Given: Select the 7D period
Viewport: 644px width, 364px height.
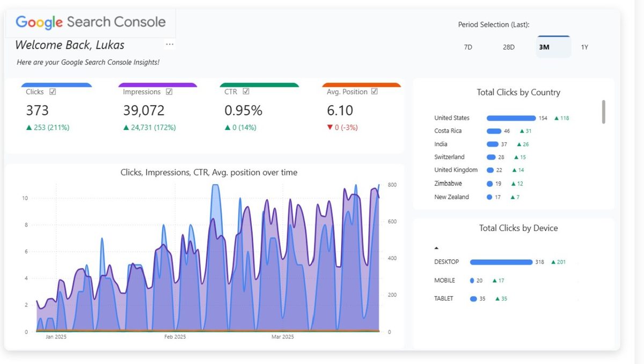Looking at the screenshot, I should click(x=468, y=47).
